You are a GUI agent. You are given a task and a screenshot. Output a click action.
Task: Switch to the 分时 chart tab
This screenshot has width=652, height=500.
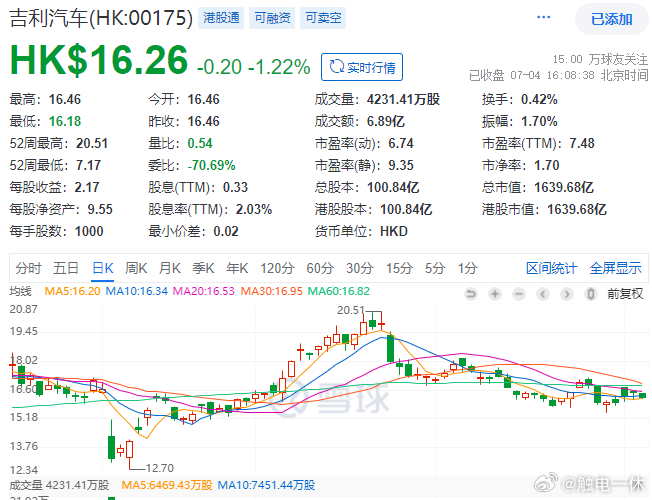point(28,268)
